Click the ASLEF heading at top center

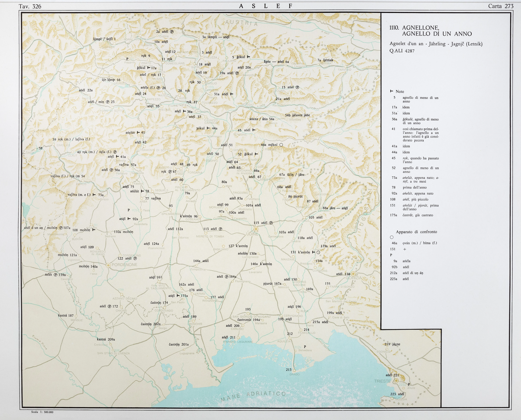(266, 6)
